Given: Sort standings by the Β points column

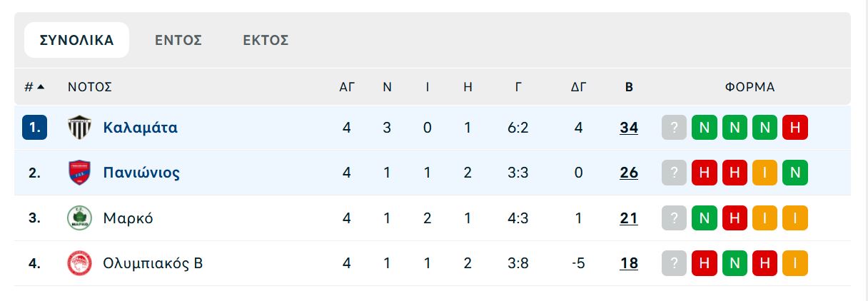Looking at the screenshot, I should pyautogui.click(x=629, y=87).
